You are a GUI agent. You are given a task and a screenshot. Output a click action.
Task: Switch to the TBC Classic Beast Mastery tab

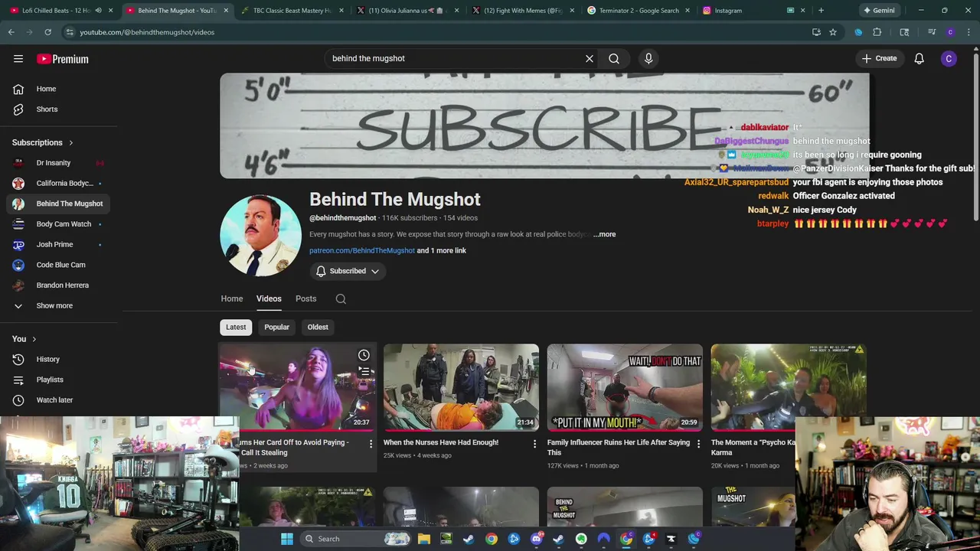[x=291, y=11]
